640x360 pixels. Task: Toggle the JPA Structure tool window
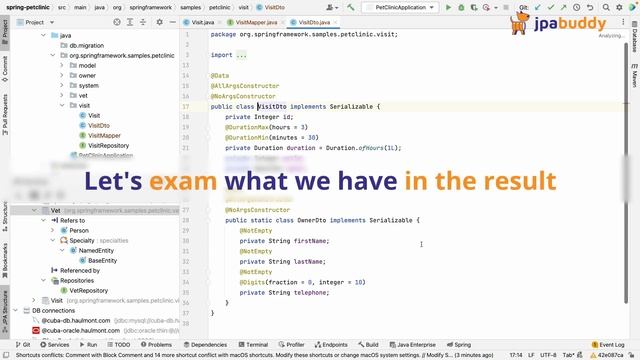coord(5,311)
